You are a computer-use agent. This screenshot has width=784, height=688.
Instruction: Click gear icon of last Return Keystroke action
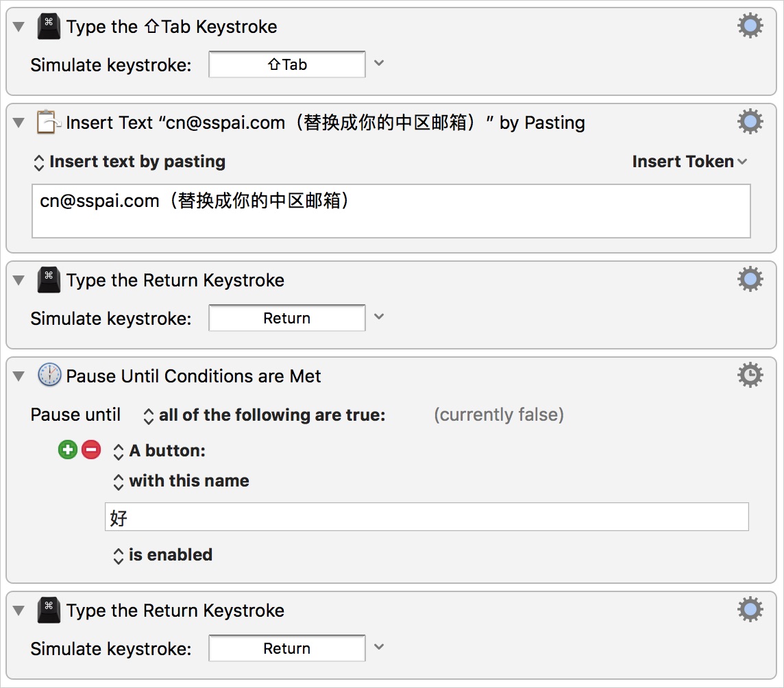750,610
